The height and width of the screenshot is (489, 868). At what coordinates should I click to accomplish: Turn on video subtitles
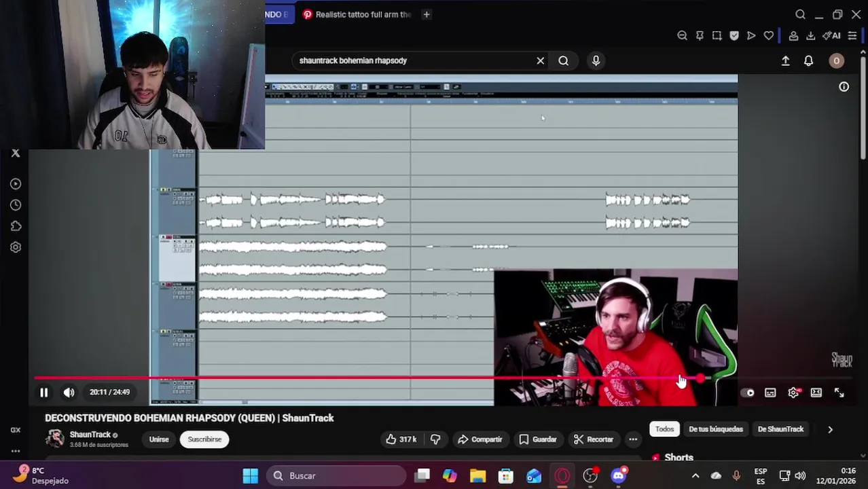[770, 393]
